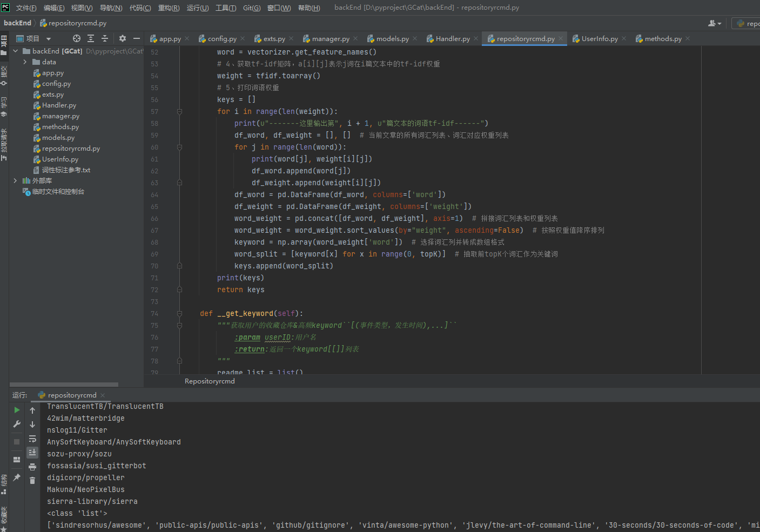Expand the 外部库 external libraries node
The height and width of the screenshot is (532, 760).
[x=15, y=181]
